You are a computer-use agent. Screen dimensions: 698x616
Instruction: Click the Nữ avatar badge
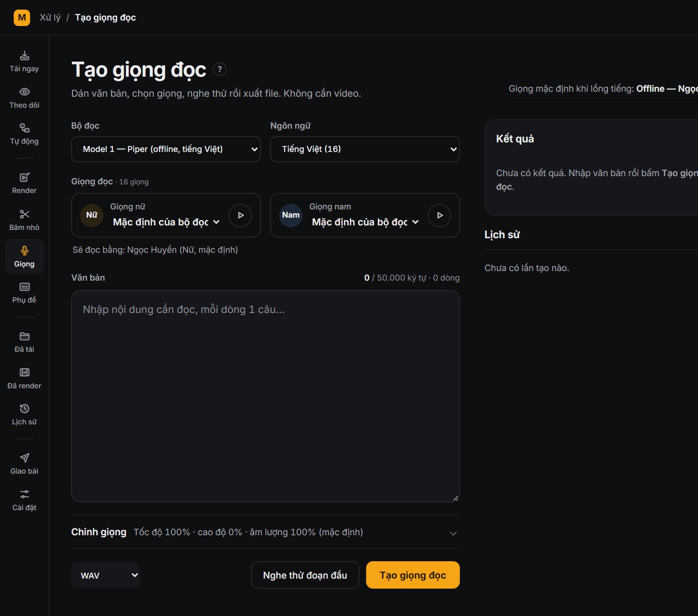pos(92,215)
